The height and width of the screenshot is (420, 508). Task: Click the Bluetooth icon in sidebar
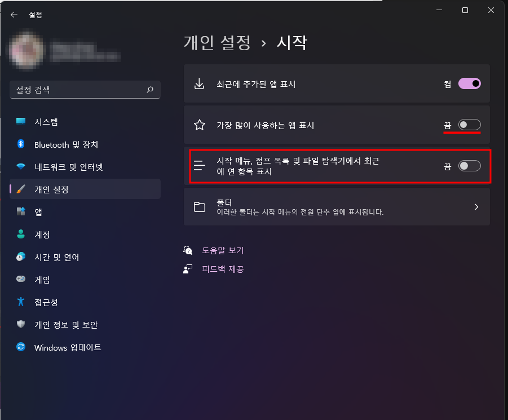point(21,144)
